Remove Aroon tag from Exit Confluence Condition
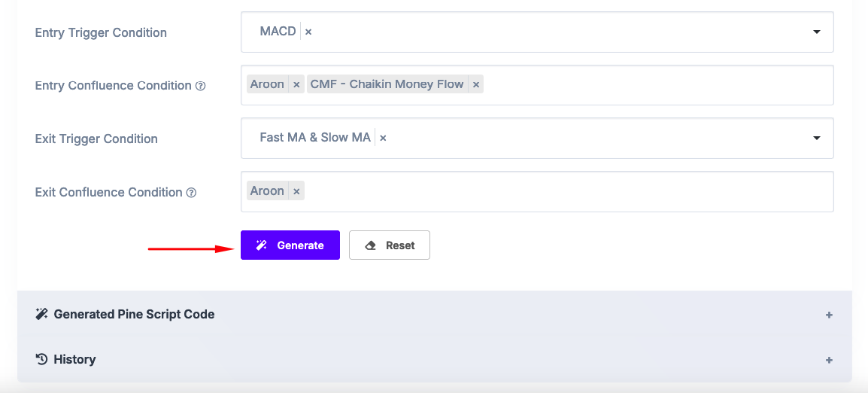Screen dimensions: 868x393 (296, 191)
